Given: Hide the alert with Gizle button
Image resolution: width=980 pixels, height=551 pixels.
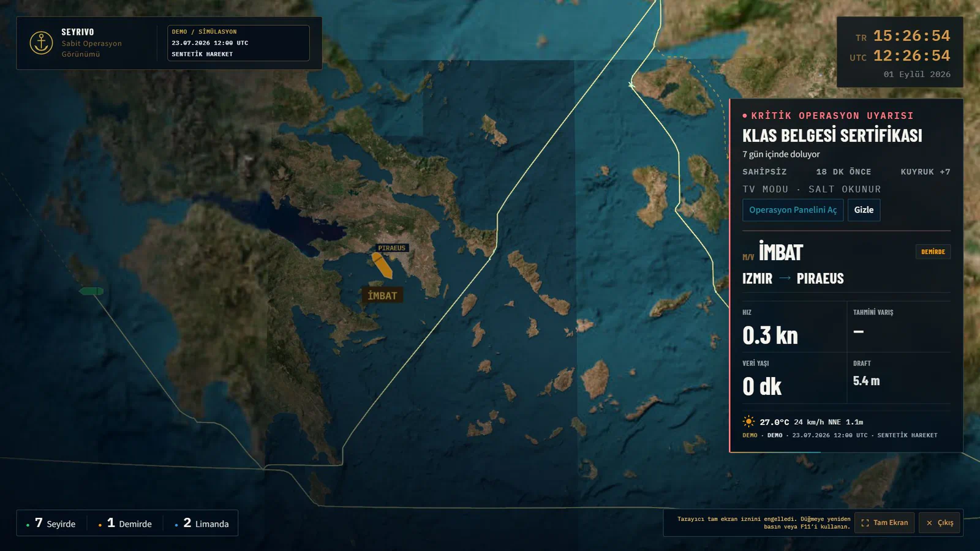Looking at the screenshot, I should 864,210.
